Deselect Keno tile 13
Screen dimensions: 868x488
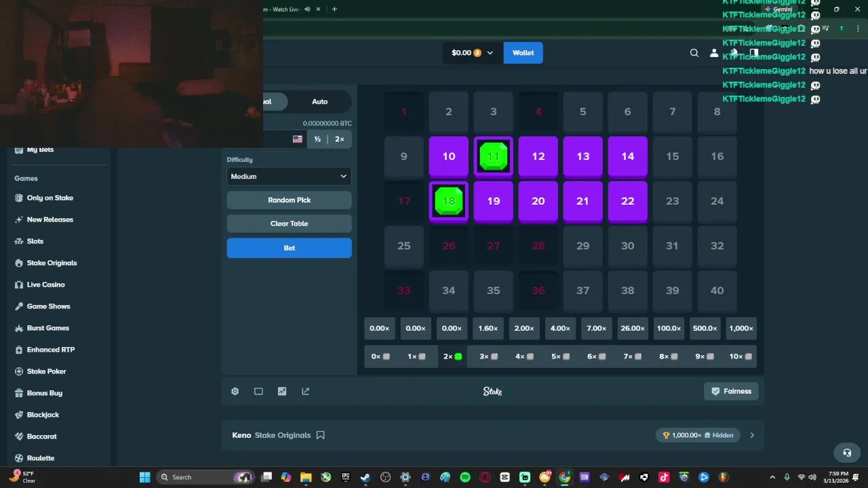[583, 157]
